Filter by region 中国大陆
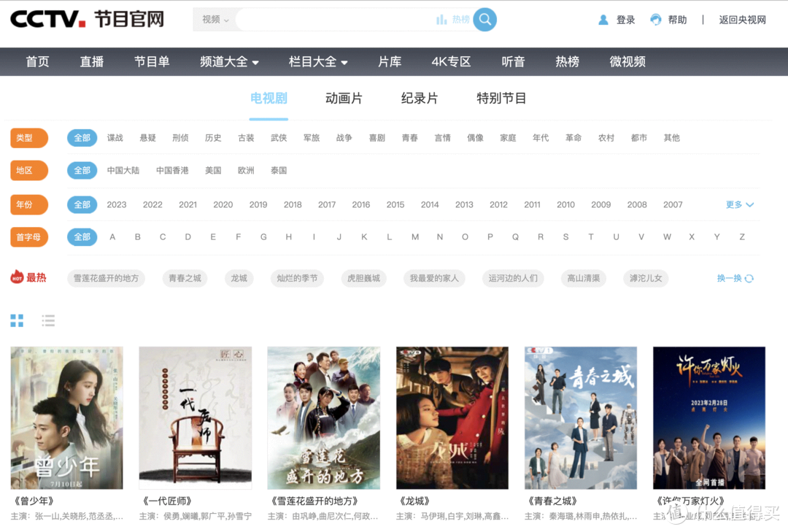 pyautogui.click(x=123, y=171)
